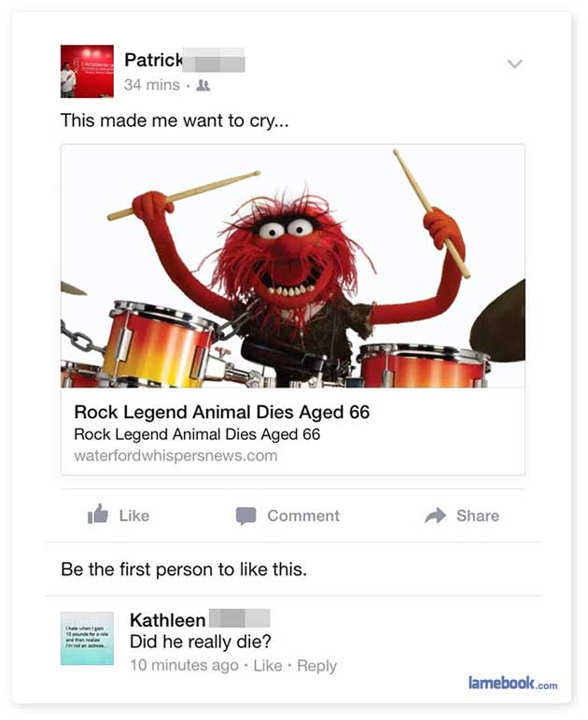Click the 34 mins post timestamp
Screen dimensions: 588x720
point(152,85)
